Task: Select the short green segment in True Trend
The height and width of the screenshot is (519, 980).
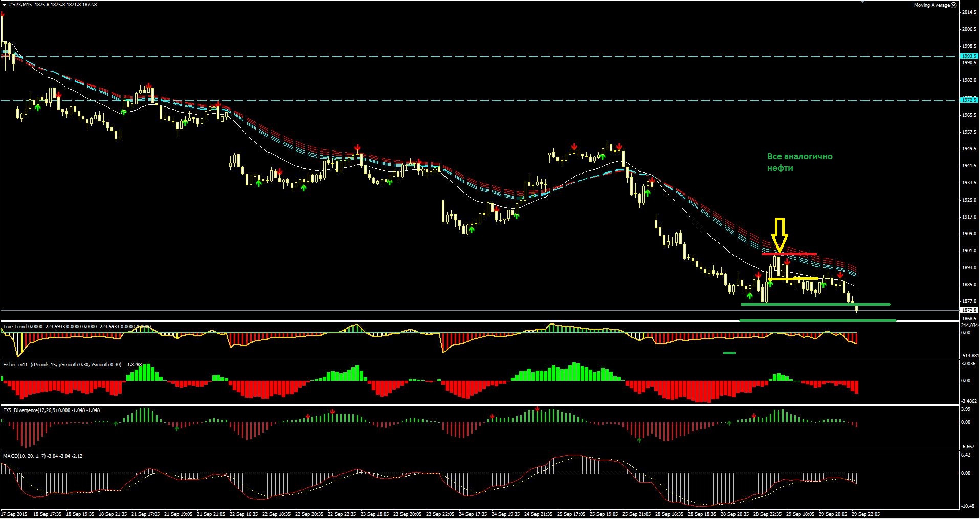Action: [x=729, y=353]
